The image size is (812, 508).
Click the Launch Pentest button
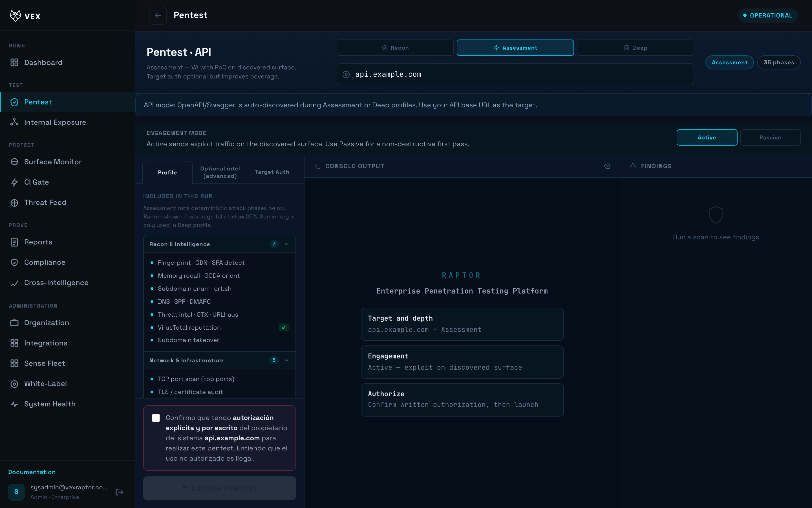(x=219, y=488)
